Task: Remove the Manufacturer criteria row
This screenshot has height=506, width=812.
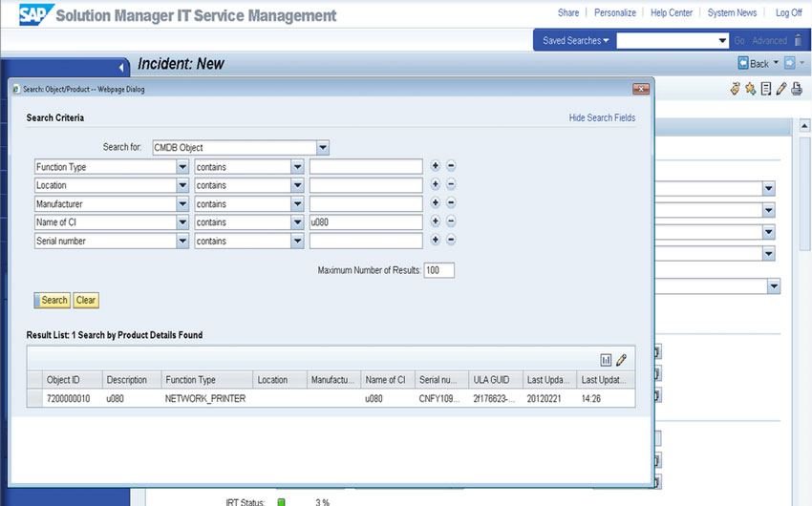Action: (x=451, y=202)
